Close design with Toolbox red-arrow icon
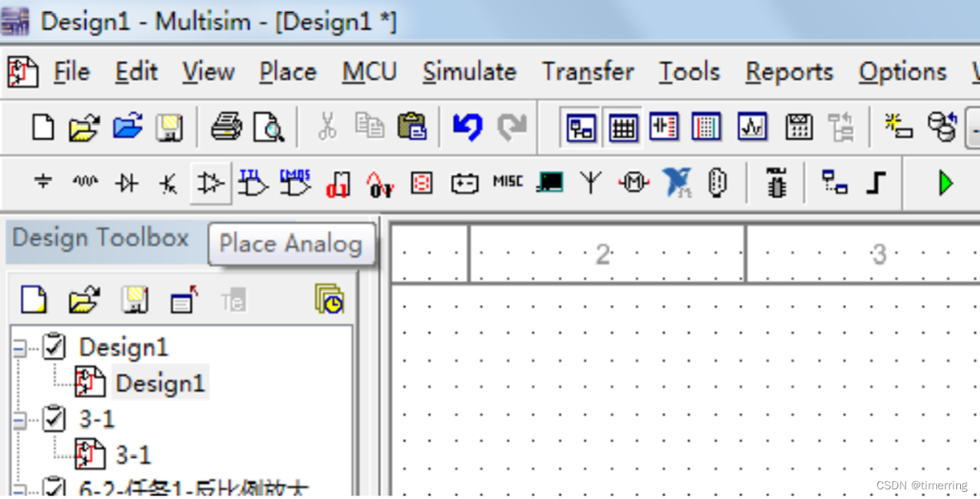 (x=184, y=300)
